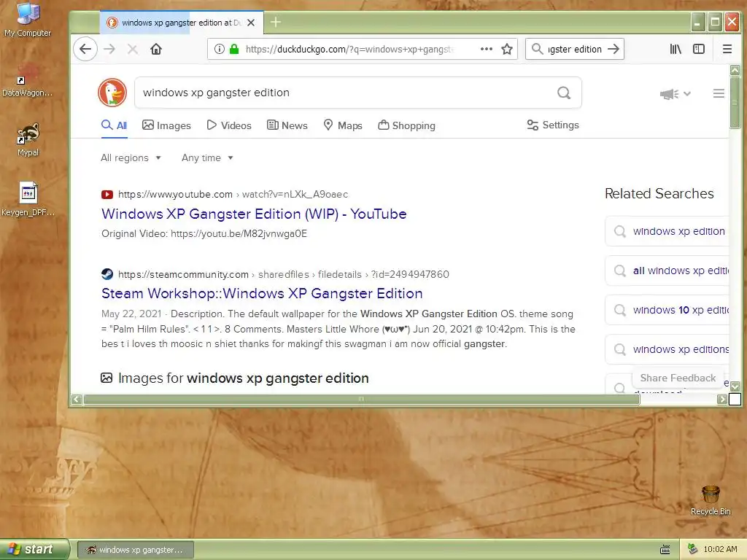Click the Original Video youtu.be snippet text
The width and height of the screenshot is (747, 560).
pyautogui.click(x=204, y=234)
